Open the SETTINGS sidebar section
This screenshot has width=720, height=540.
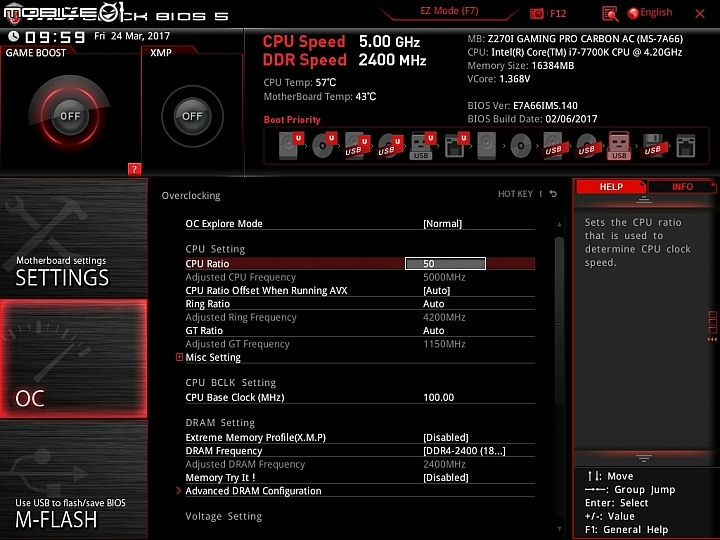click(73, 238)
